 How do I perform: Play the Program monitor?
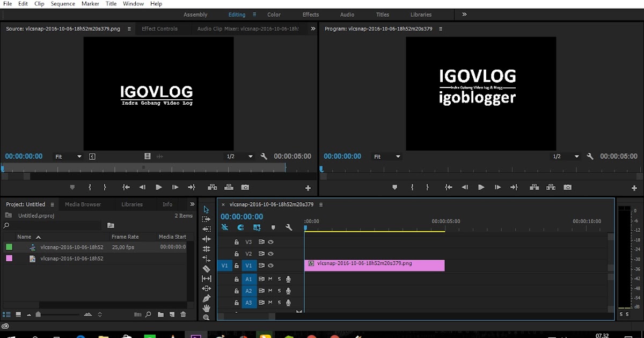click(x=481, y=187)
